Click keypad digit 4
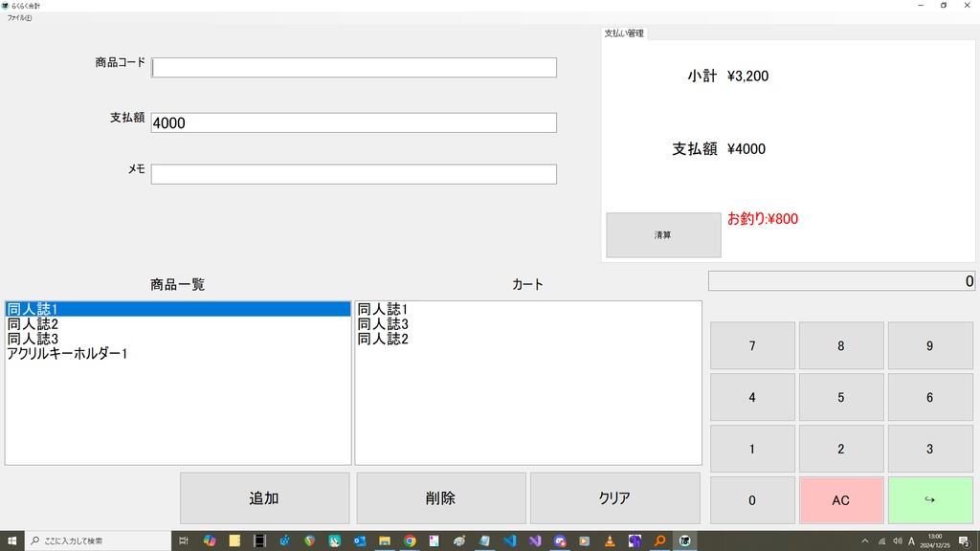The image size is (980, 551). click(x=752, y=397)
